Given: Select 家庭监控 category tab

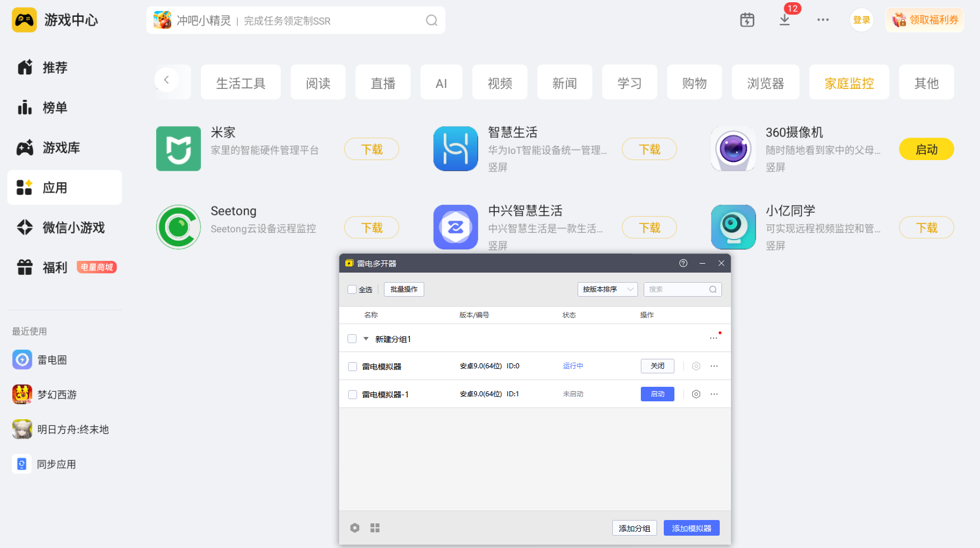Looking at the screenshot, I should (x=849, y=82).
